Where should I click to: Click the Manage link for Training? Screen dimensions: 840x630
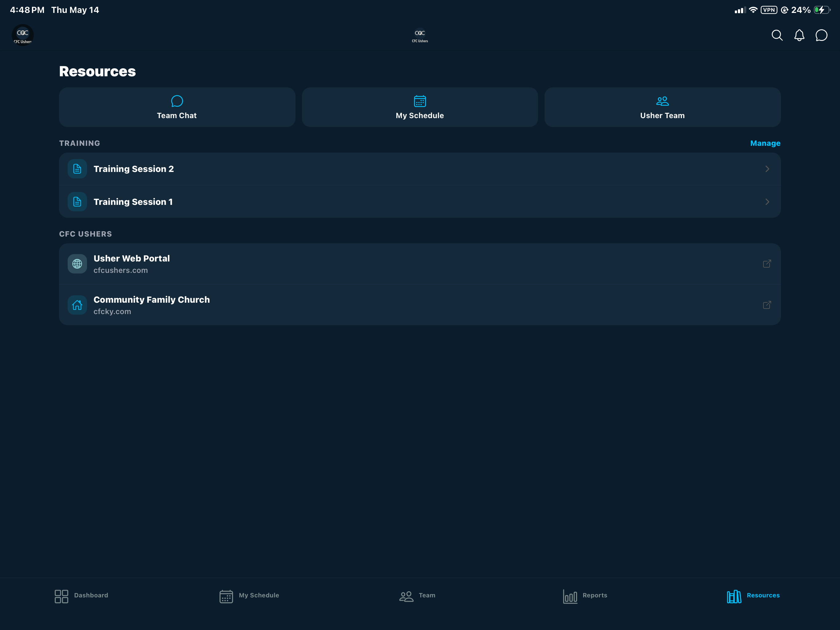765,143
